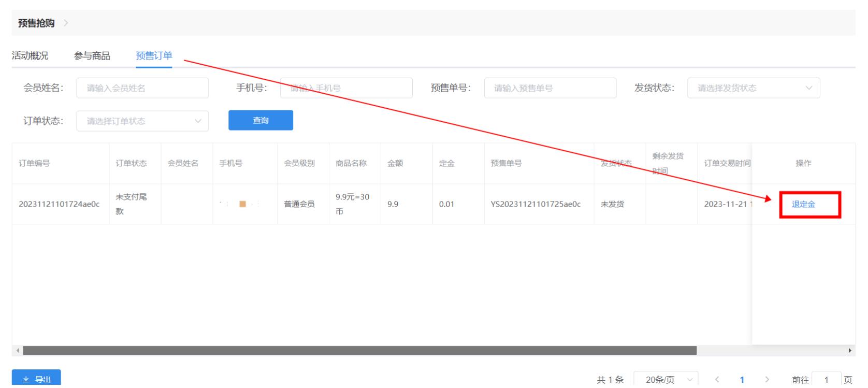Open the 活动概况 tab
Viewport: 868px width, 388px height.
pyautogui.click(x=30, y=55)
